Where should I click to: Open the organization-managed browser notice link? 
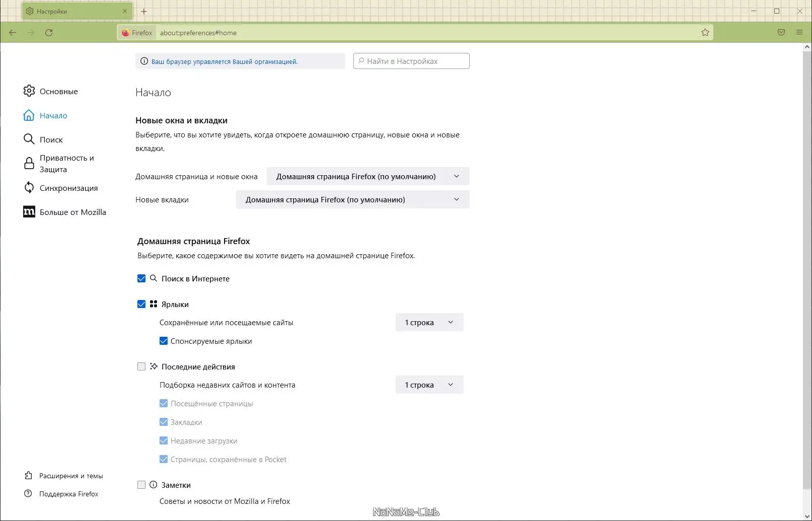[225, 61]
